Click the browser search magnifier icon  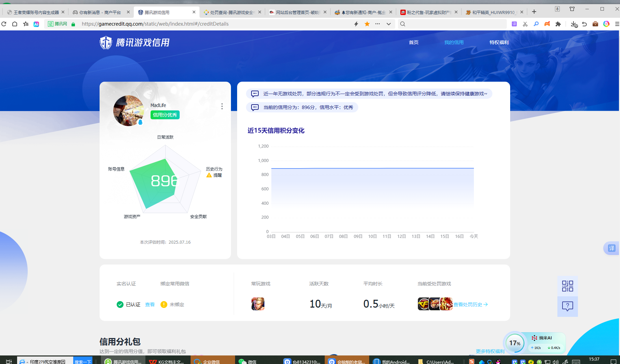403,24
